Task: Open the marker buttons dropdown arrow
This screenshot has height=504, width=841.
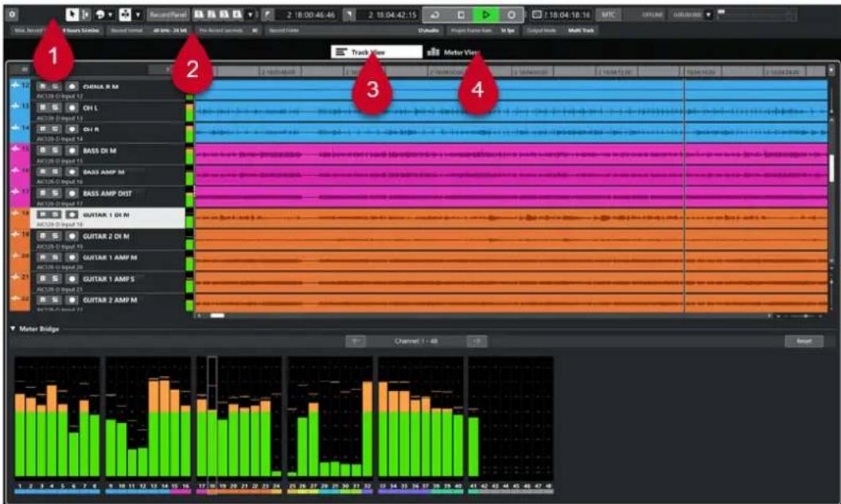Action: click(x=251, y=14)
